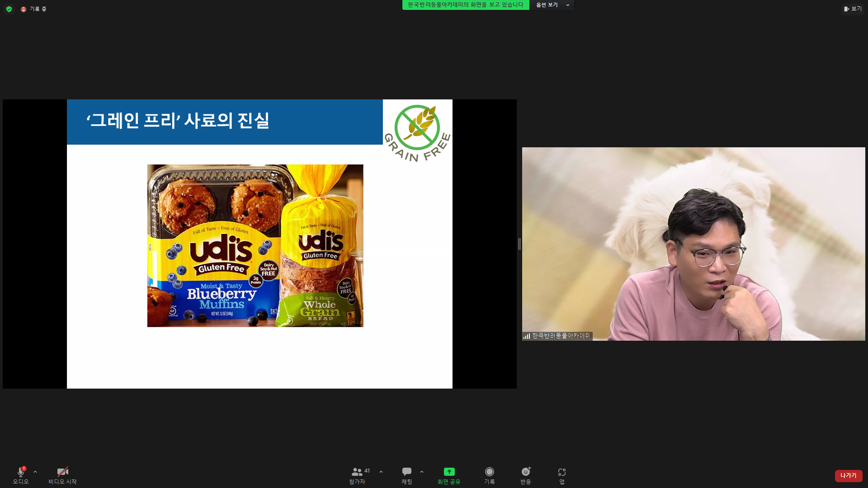This screenshot has width=868, height=488.
Task: Click the network signal strength icon
Action: (x=527, y=336)
